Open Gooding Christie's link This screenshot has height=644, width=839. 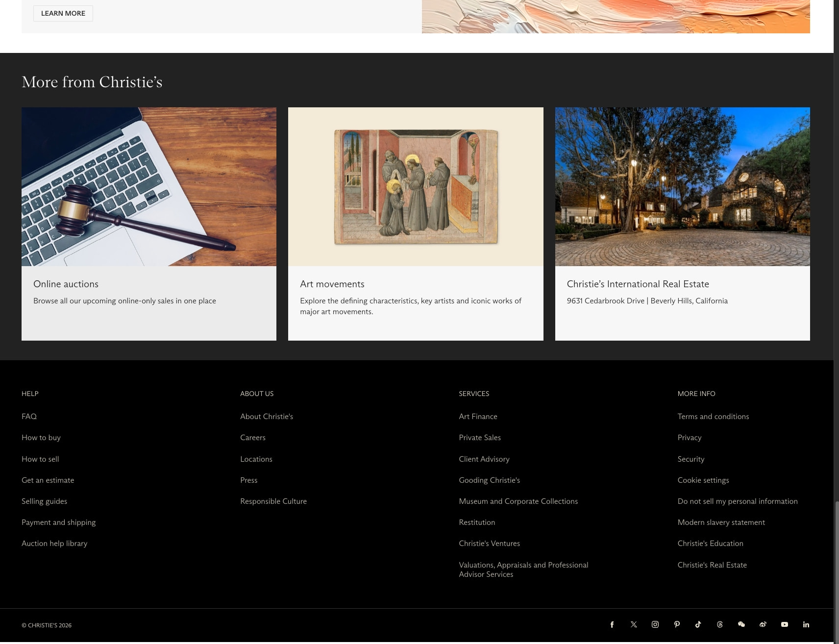point(489,480)
